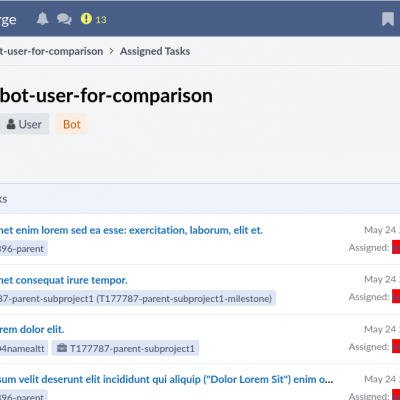
Task: Open task "rem dolor elit"
Action: 32,329
